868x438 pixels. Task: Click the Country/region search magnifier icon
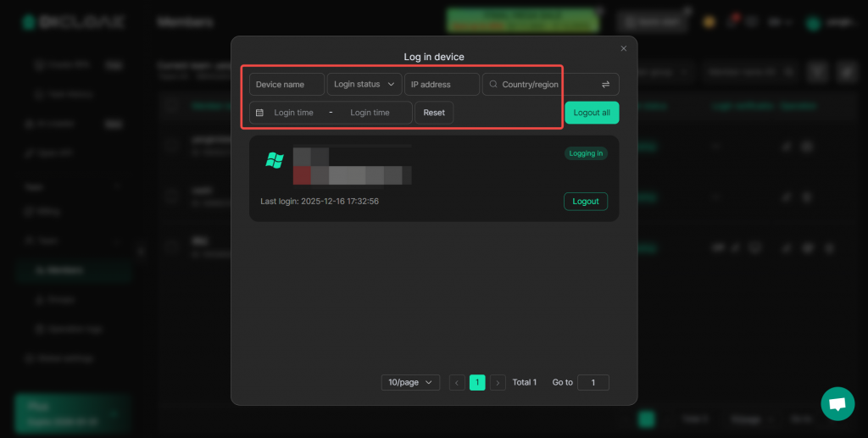pos(493,85)
